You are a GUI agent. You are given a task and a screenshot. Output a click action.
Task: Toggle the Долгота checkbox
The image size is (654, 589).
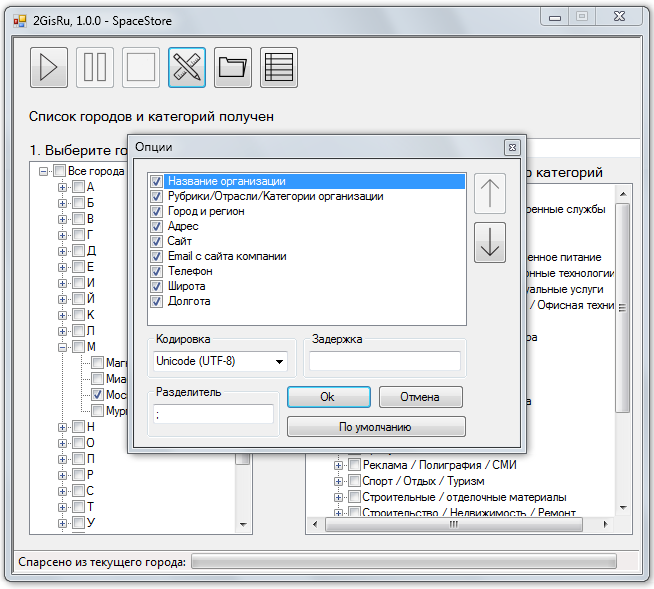[156, 302]
